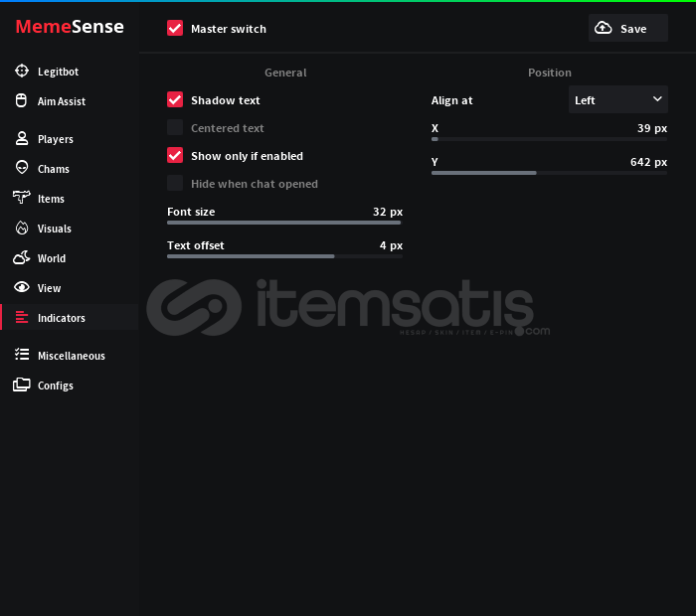Adjust the Text offset slider
Viewport: 696px width, 616px height.
(284, 256)
